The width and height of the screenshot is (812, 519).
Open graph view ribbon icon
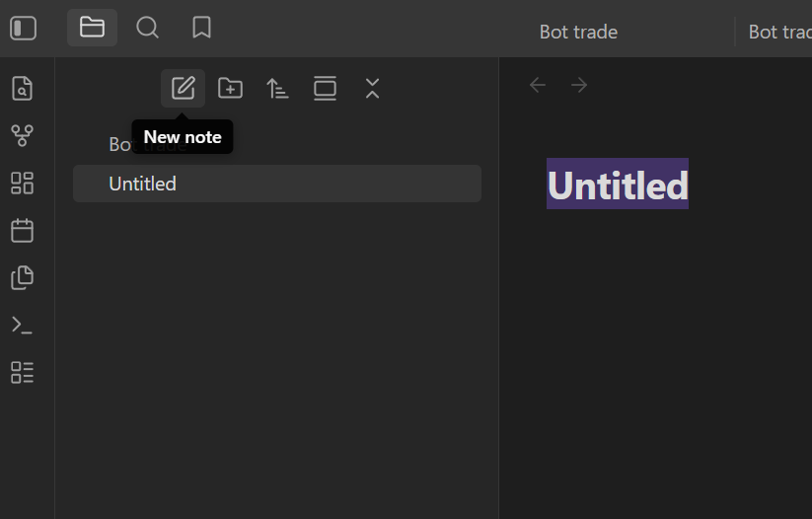(x=23, y=135)
